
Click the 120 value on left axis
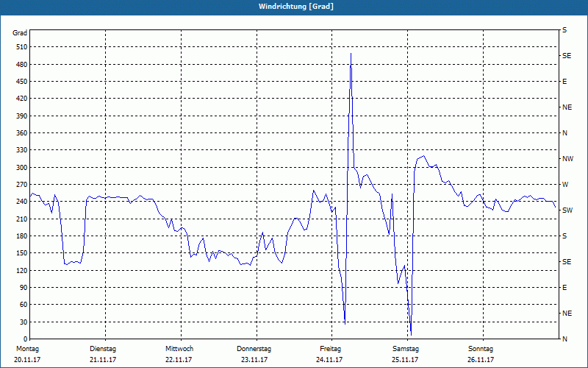tap(22, 270)
